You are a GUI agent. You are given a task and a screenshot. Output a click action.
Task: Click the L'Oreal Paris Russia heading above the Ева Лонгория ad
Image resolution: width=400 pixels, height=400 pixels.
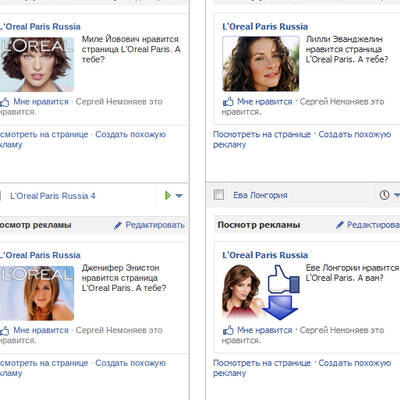265,255
